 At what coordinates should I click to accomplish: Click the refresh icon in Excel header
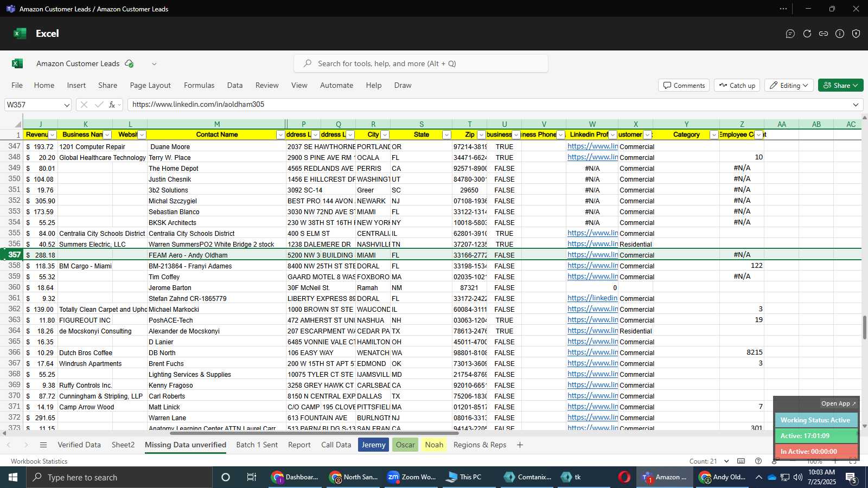click(807, 34)
